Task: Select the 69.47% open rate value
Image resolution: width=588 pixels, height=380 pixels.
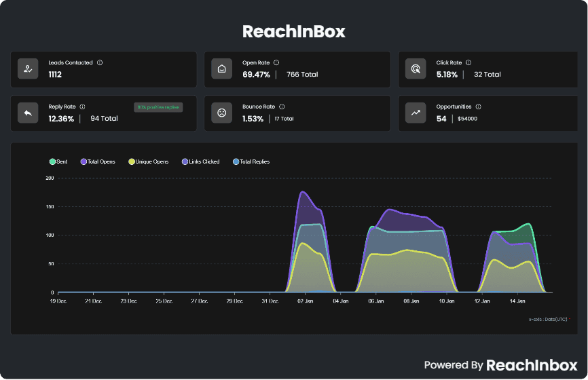Action: tap(256, 75)
